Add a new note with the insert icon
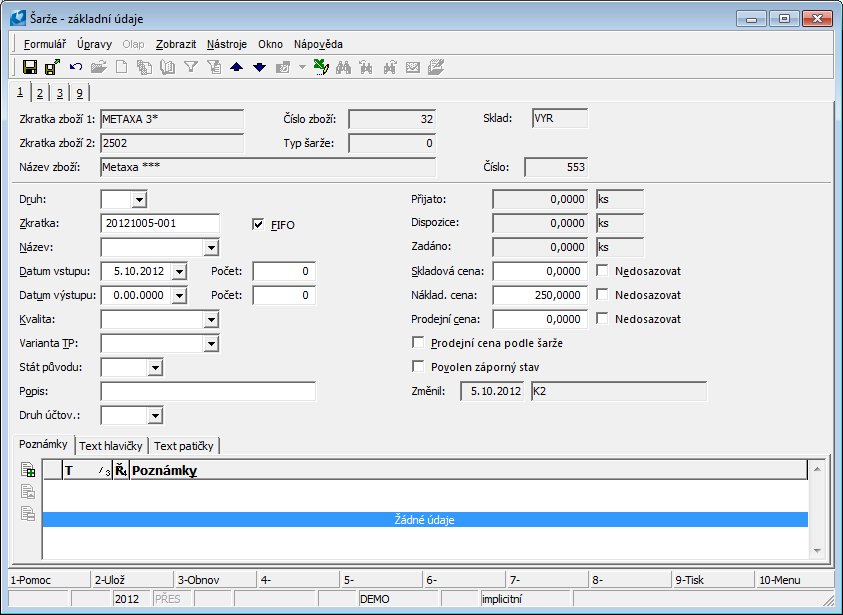 (x=28, y=469)
